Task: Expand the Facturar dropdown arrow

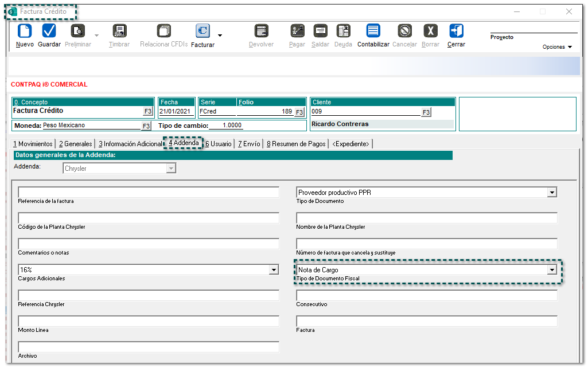Action: coord(220,36)
